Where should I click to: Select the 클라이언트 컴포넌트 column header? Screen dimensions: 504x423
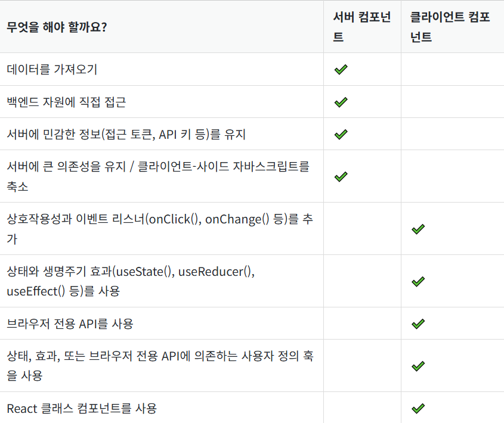(x=450, y=27)
